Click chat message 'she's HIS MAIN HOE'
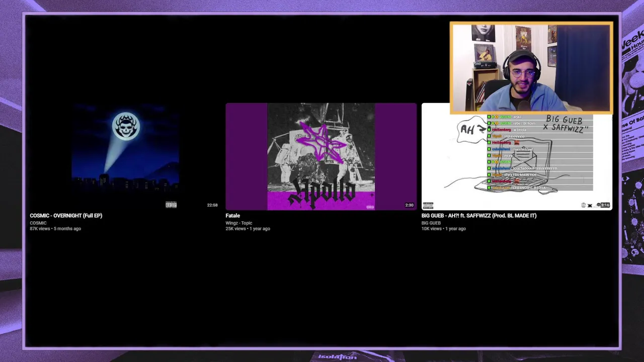Screen dimensions: 644x362 pyautogui.click(x=520, y=175)
